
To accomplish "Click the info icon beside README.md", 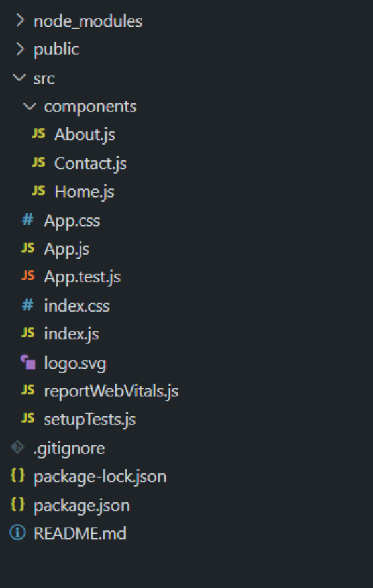I will coord(17,532).
